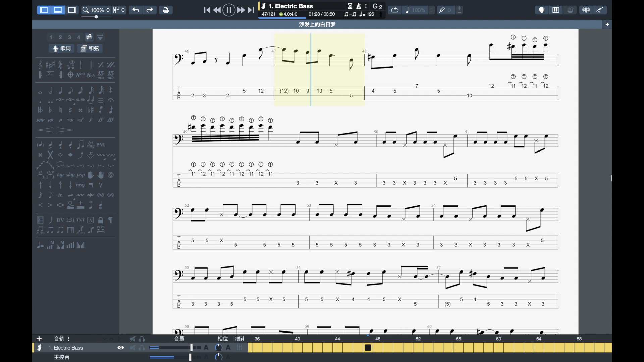The image size is (644, 362).
Task: Select the quarter note duration
Action: coord(60,90)
